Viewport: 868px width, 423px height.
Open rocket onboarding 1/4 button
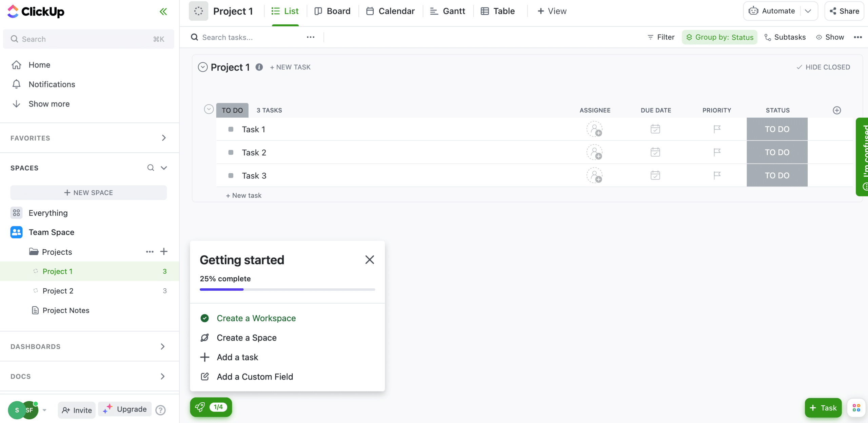[x=211, y=407]
